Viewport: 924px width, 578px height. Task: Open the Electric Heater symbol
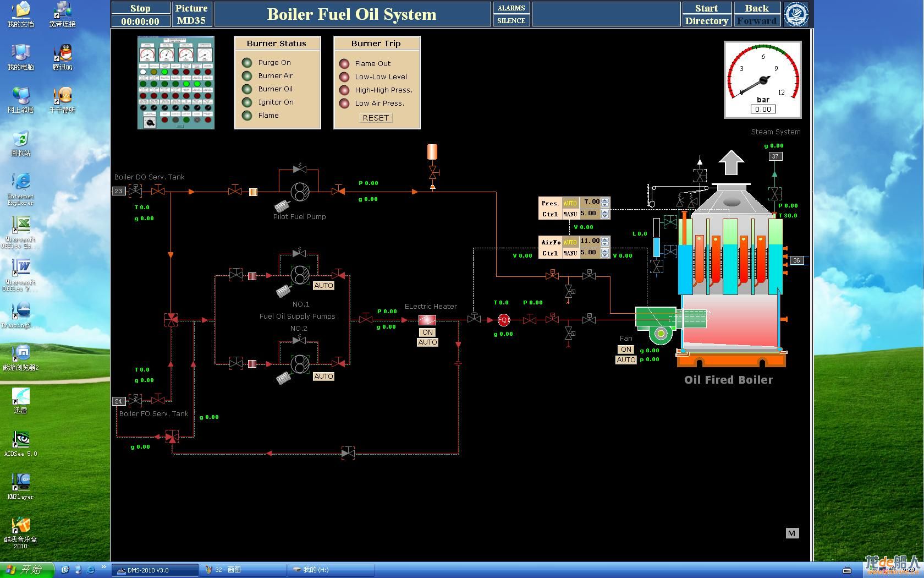427,320
